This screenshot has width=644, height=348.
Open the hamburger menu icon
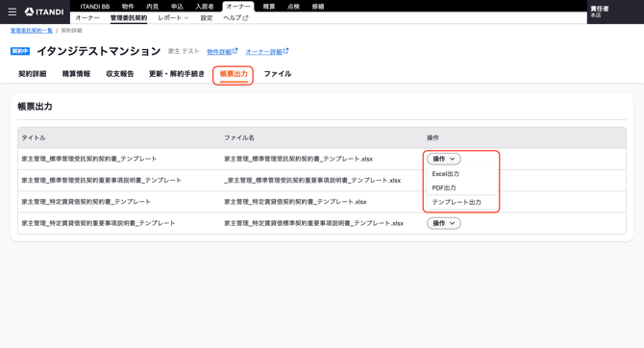click(12, 12)
